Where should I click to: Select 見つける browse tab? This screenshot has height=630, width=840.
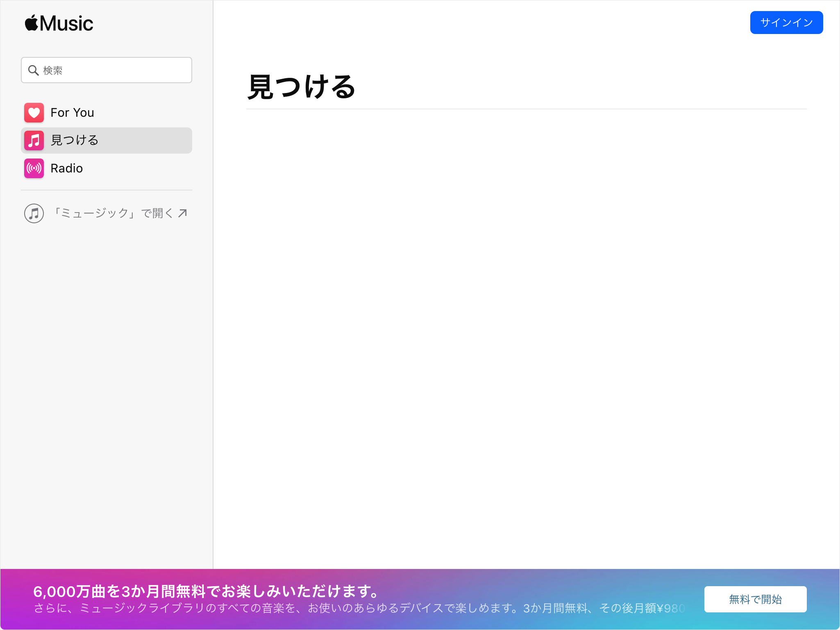[105, 140]
